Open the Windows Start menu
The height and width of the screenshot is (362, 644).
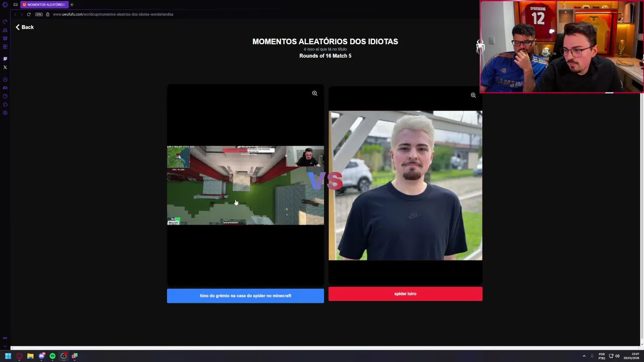click(8, 356)
